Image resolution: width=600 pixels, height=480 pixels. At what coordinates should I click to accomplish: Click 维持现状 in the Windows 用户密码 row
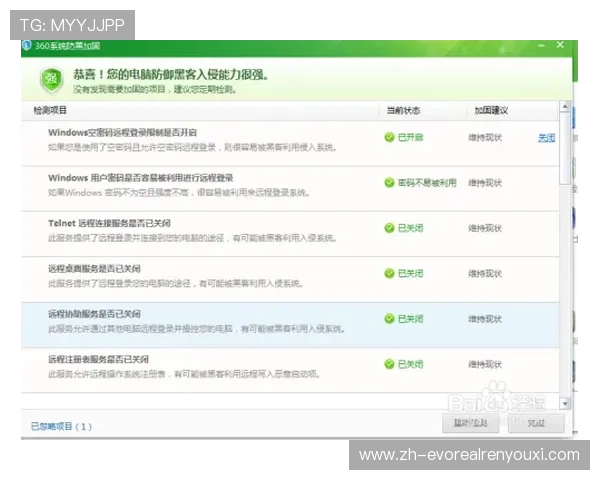tap(485, 183)
